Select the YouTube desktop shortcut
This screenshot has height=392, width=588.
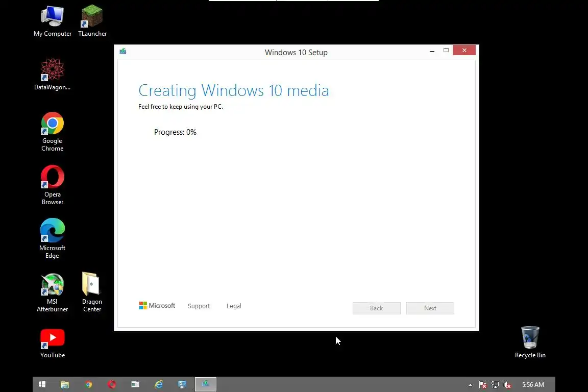tap(53, 344)
